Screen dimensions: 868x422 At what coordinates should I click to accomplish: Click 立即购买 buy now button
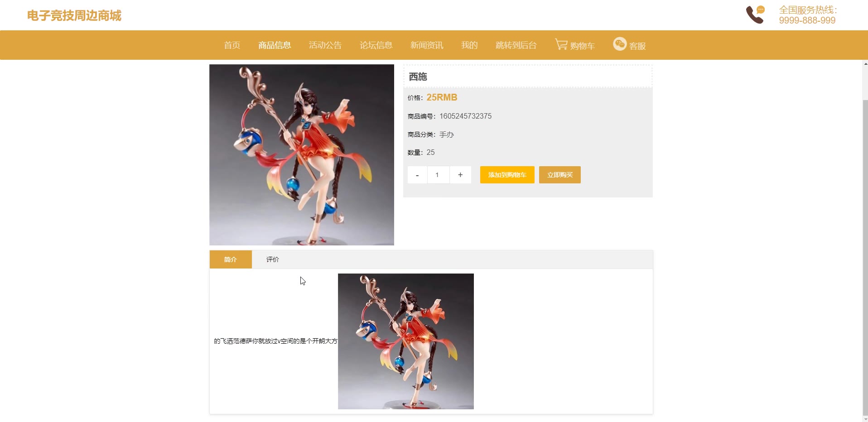560,175
